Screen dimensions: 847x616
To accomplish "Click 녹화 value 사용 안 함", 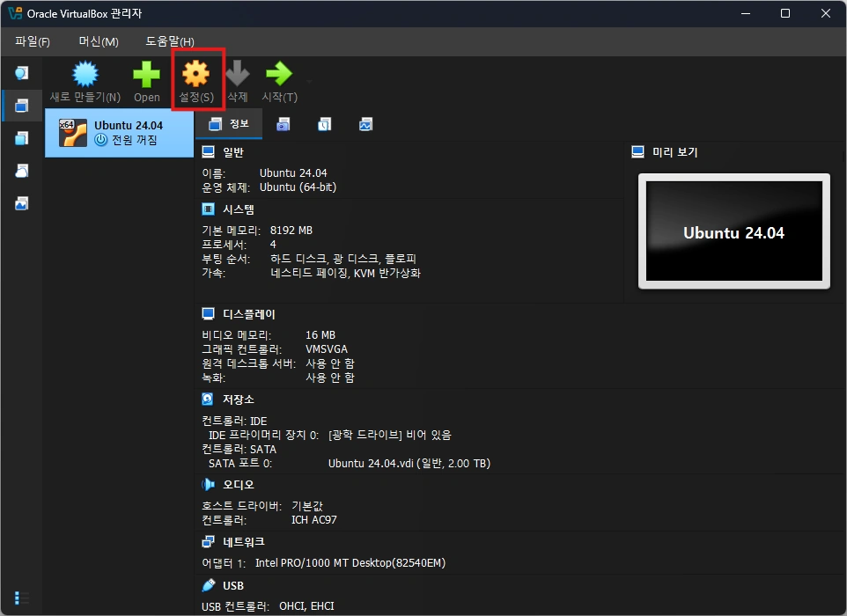I will 330,378.
